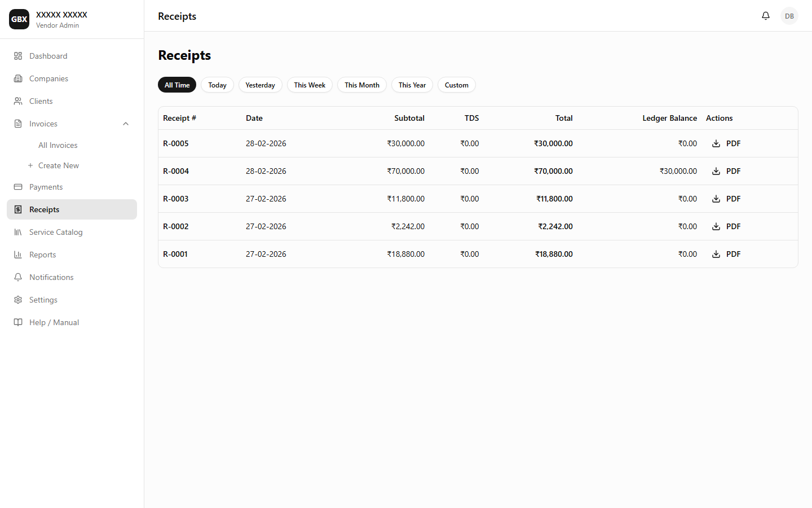The image size is (812, 508).
Task: Click the Reports chart icon
Action: pos(18,255)
